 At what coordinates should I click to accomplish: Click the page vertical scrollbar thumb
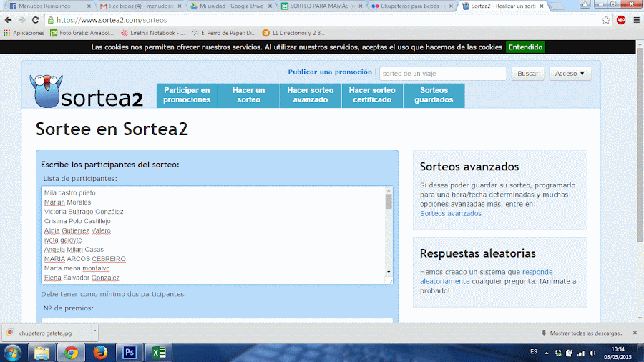pos(640,144)
